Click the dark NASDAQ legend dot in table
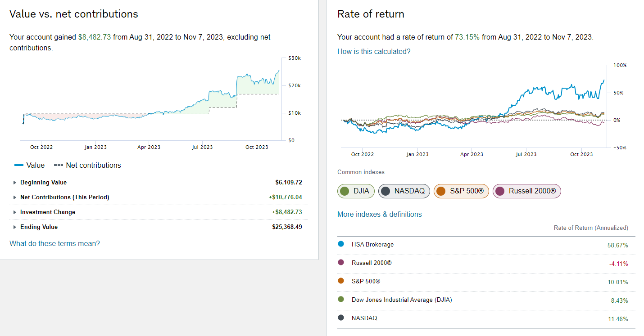644x336 pixels. (x=341, y=318)
